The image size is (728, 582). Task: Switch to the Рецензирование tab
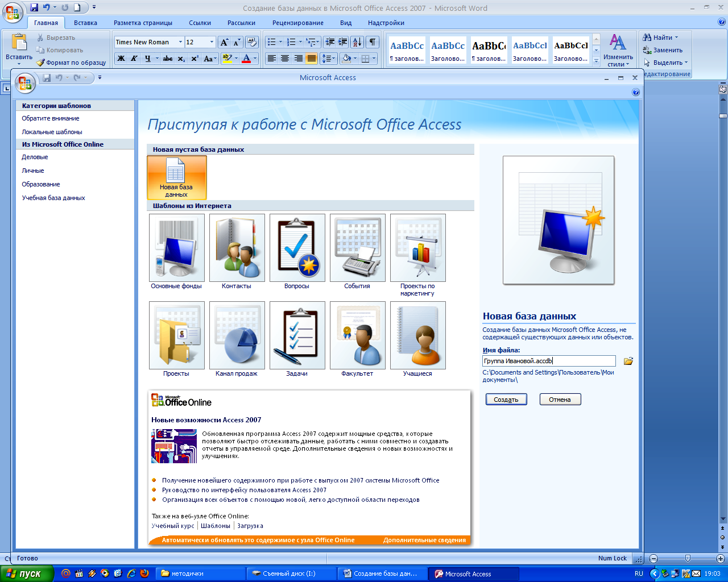click(297, 23)
